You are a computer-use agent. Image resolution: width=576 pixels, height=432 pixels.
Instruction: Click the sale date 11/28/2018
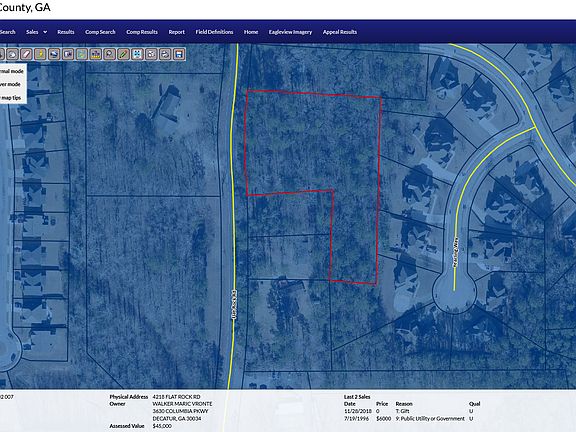[x=358, y=411]
